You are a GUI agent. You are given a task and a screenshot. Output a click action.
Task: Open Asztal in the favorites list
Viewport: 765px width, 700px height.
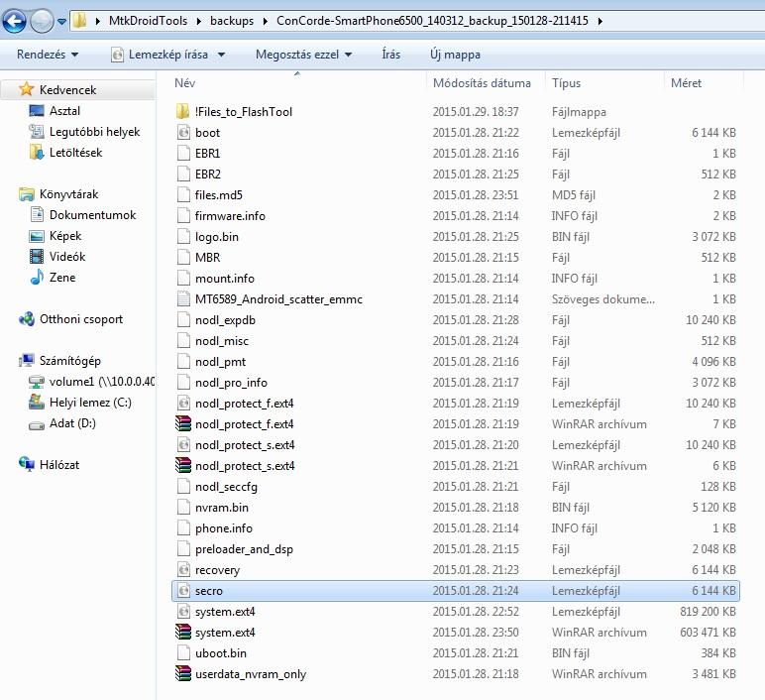(64, 111)
